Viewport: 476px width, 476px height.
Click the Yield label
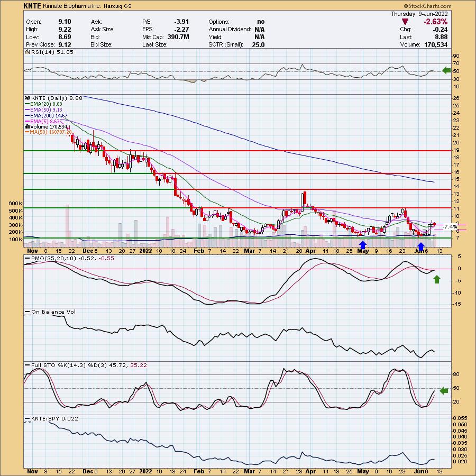point(215,36)
